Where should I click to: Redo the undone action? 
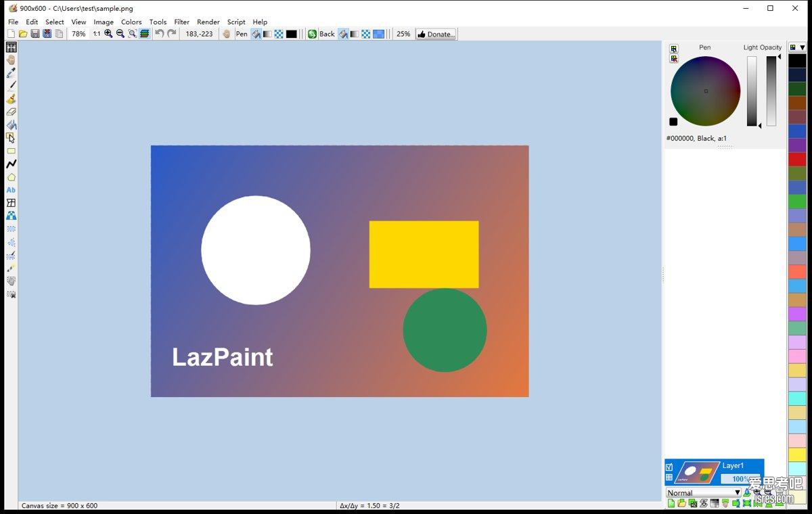[x=172, y=34]
